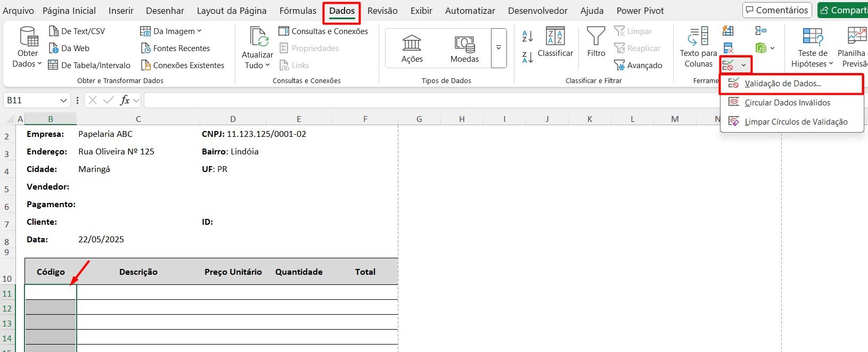Open the Arquivo tab
Screen dimensions: 868x352
pos(18,11)
